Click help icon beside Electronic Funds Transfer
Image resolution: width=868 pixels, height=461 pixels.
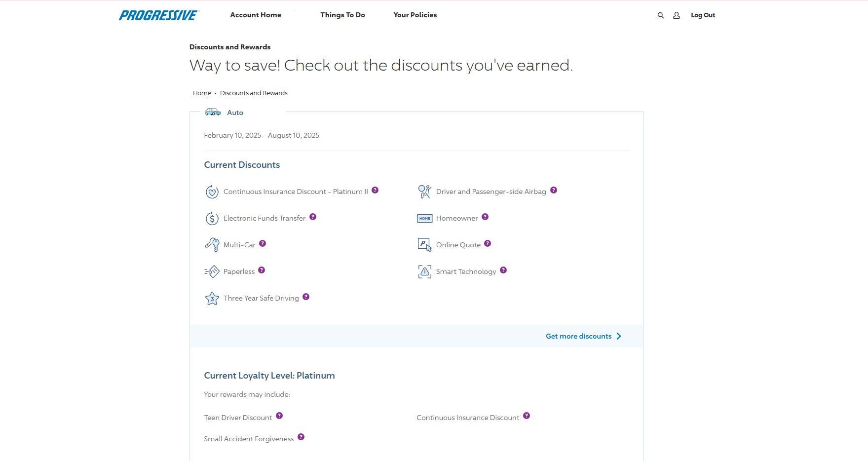313,217
